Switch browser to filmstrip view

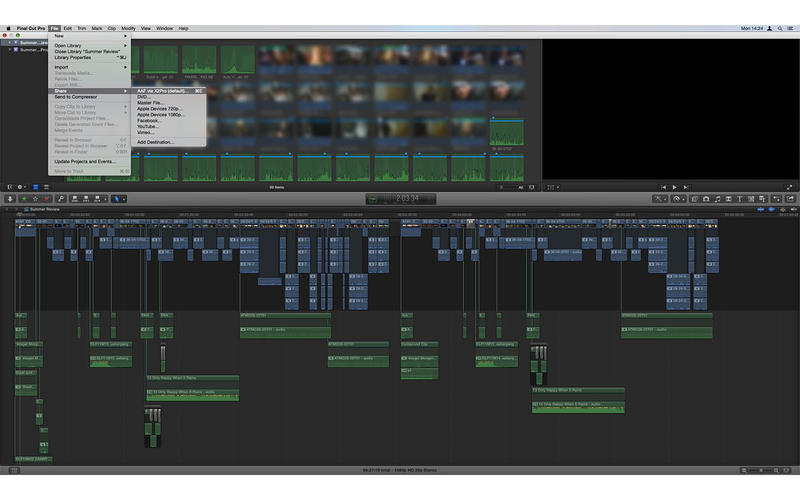34,187
